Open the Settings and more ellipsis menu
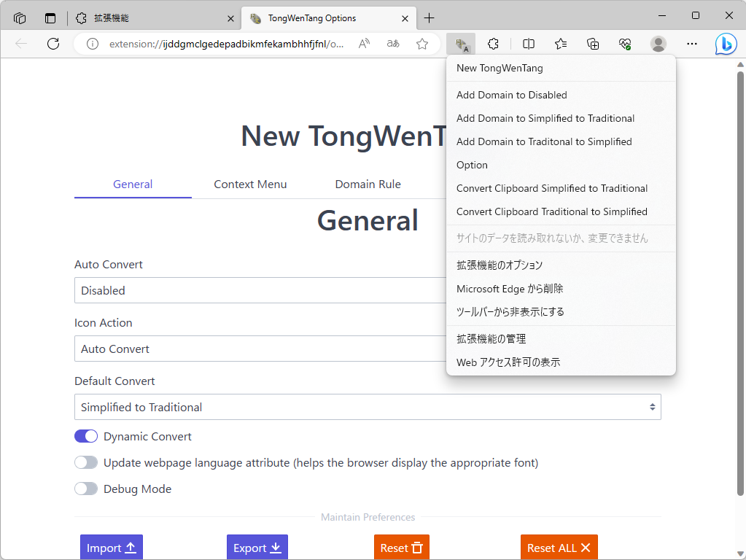The image size is (746, 560). click(x=692, y=44)
